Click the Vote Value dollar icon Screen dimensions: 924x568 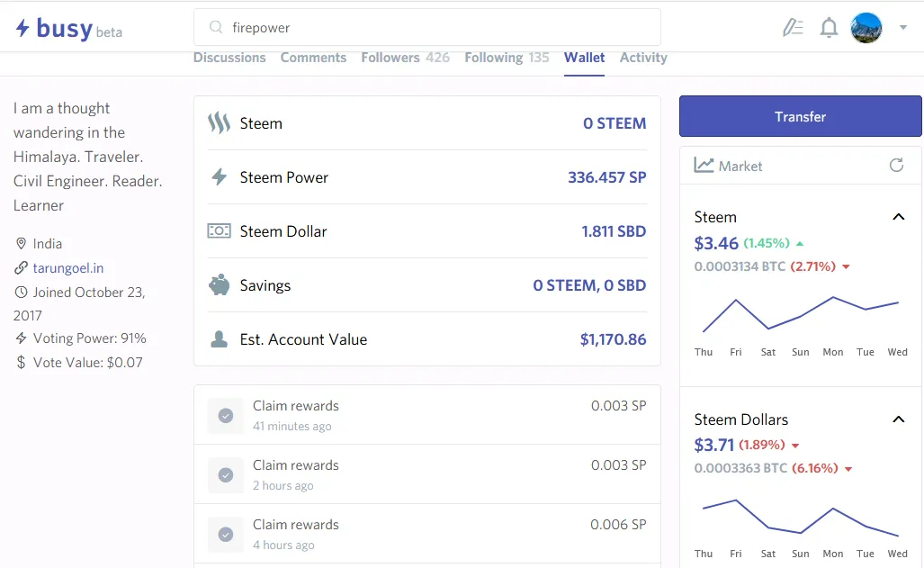tap(22, 362)
